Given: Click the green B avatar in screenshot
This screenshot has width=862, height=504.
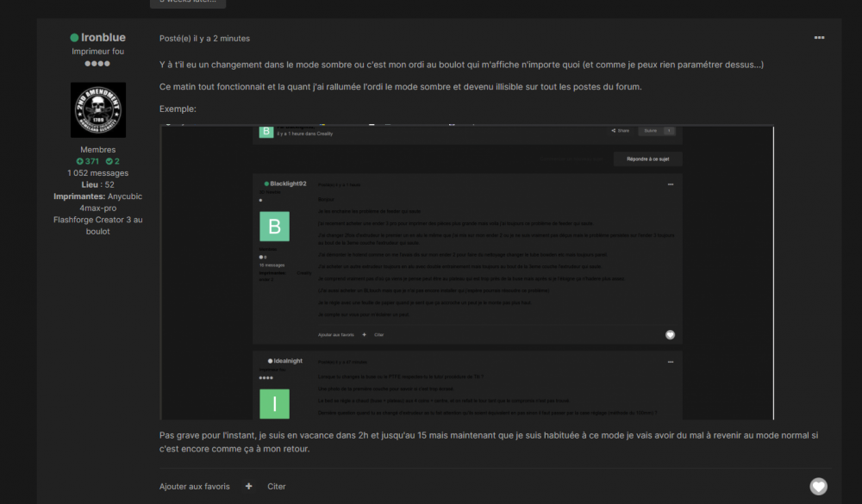Looking at the screenshot, I should (x=275, y=227).
